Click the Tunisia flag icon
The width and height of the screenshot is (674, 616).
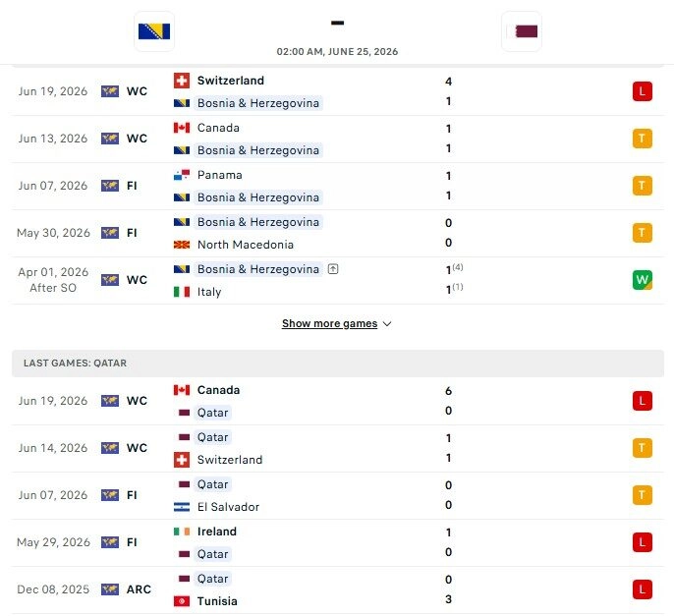pyautogui.click(x=182, y=601)
